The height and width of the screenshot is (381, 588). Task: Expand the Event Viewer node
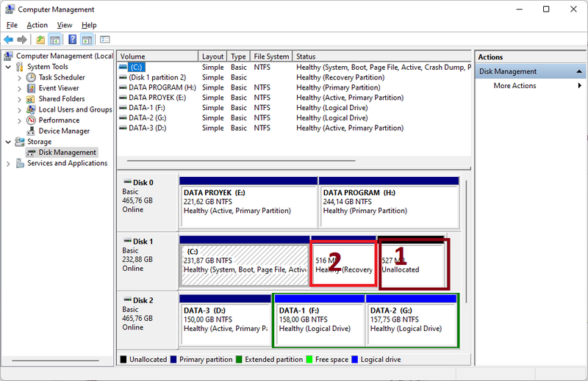click(x=20, y=88)
